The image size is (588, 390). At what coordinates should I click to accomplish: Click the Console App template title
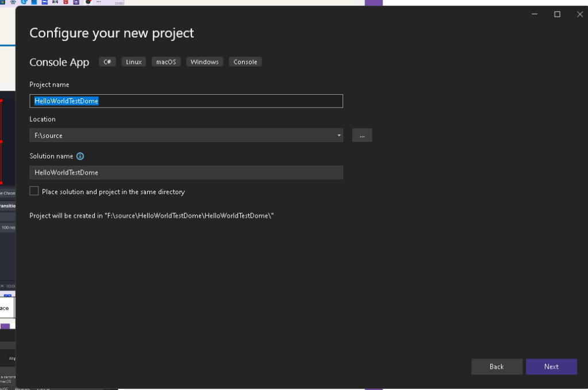click(x=59, y=62)
